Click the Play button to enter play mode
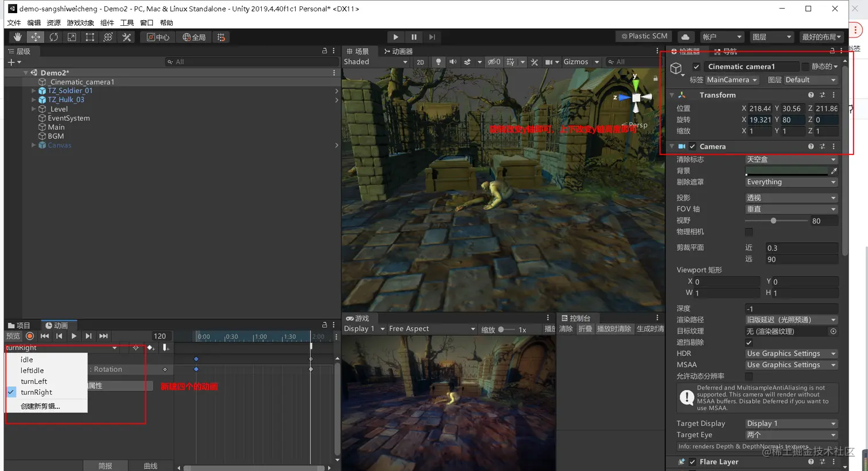 (396, 37)
